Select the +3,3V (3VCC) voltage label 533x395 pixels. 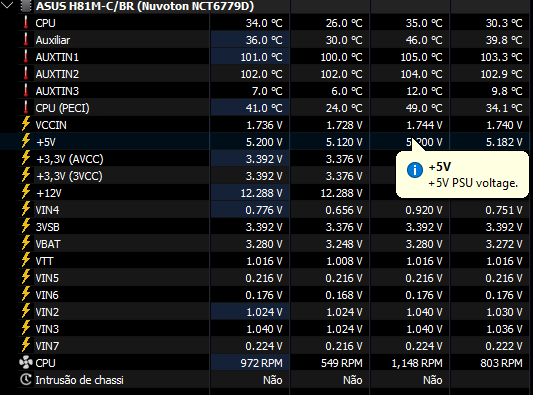point(69,176)
